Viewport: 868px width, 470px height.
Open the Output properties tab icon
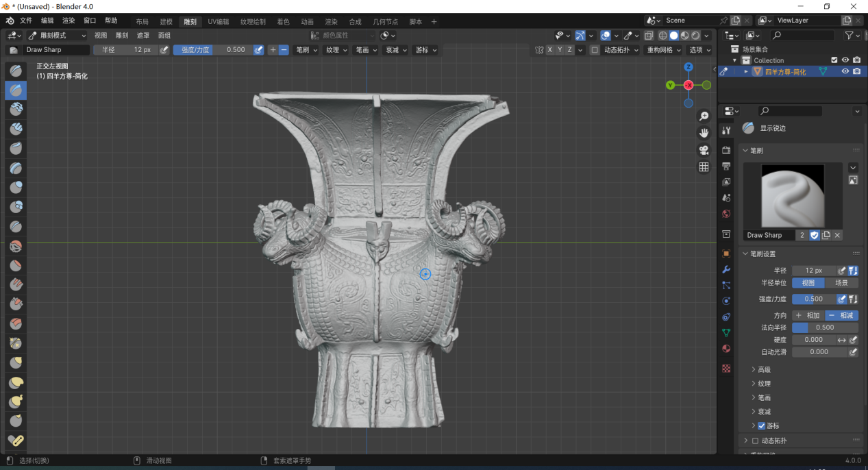click(726, 166)
